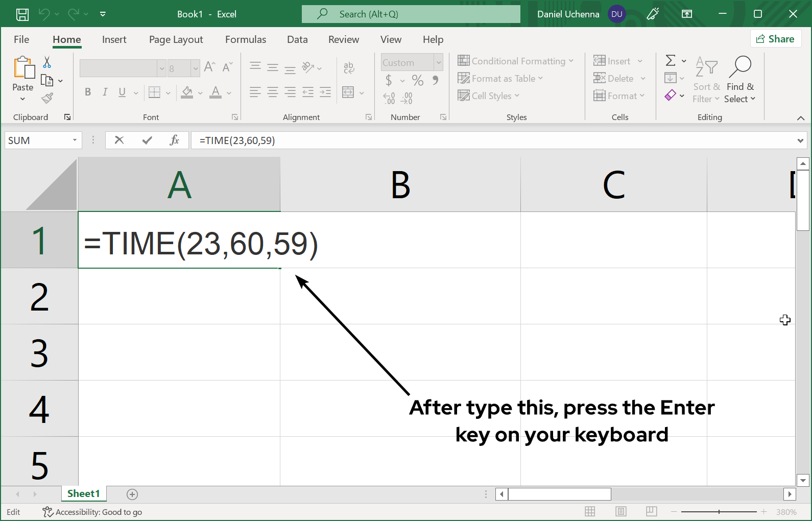Click the Share button

coord(775,39)
